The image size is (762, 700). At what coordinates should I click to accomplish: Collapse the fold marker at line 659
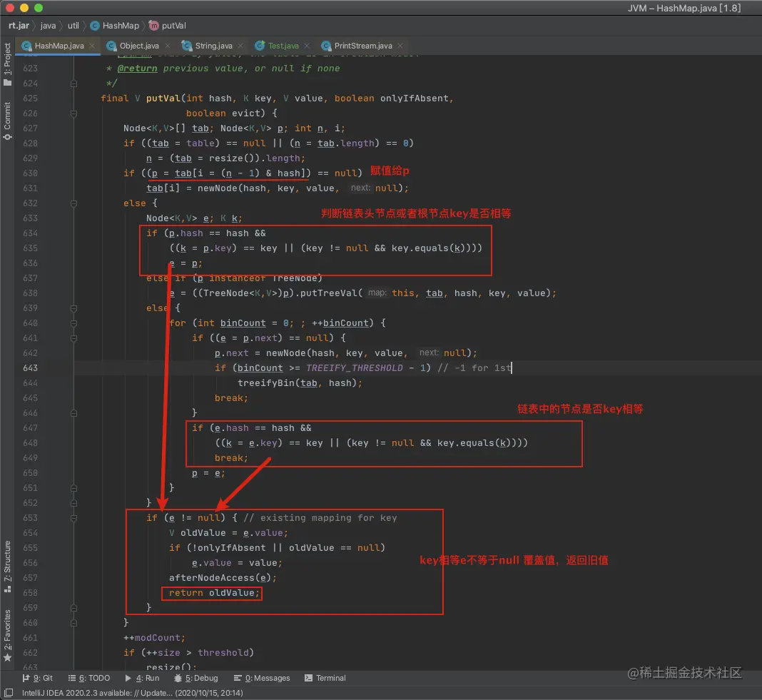(74, 608)
